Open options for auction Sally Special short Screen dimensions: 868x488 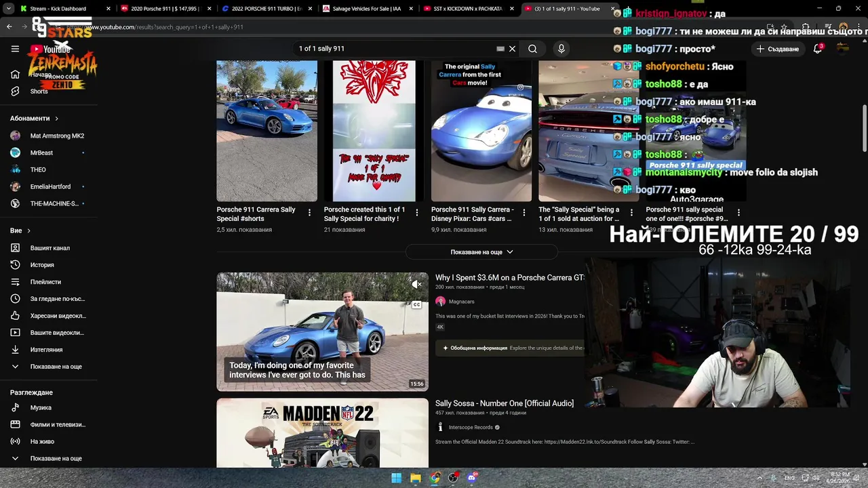[631, 213]
